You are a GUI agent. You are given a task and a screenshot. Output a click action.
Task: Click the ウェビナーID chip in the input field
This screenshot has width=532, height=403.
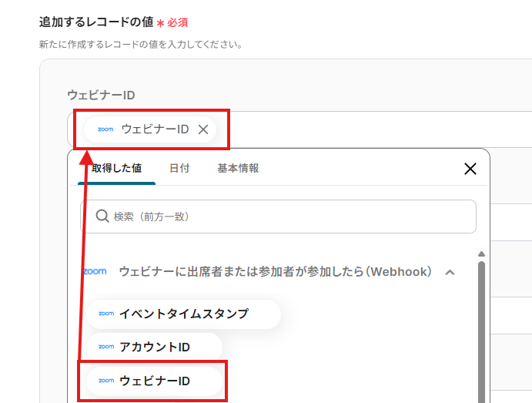(150, 129)
